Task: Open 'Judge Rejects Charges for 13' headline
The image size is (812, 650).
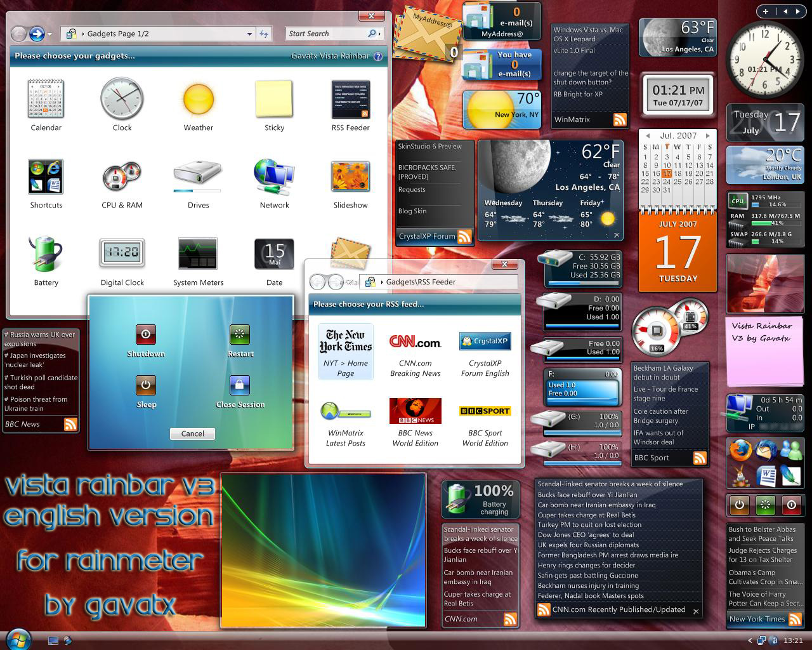Action: (x=763, y=555)
